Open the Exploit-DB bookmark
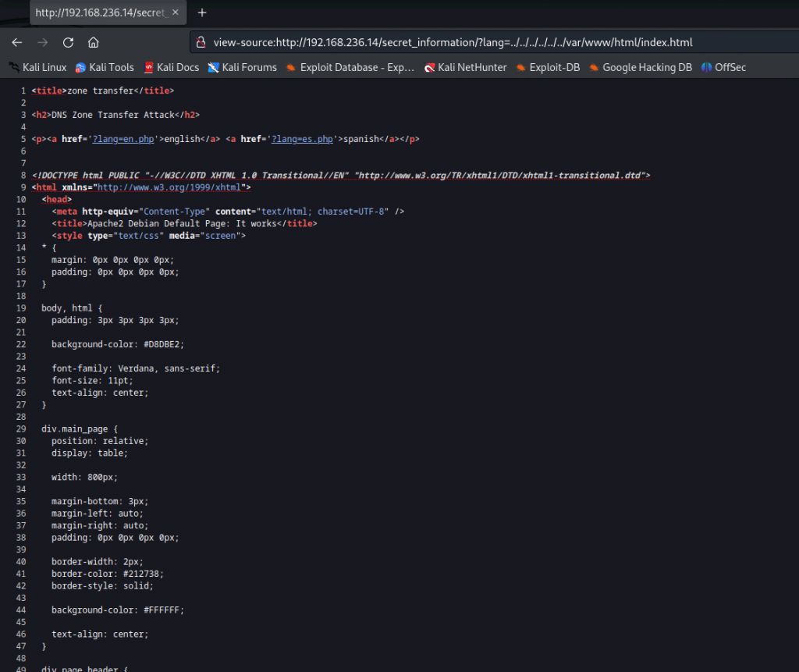 [548, 67]
